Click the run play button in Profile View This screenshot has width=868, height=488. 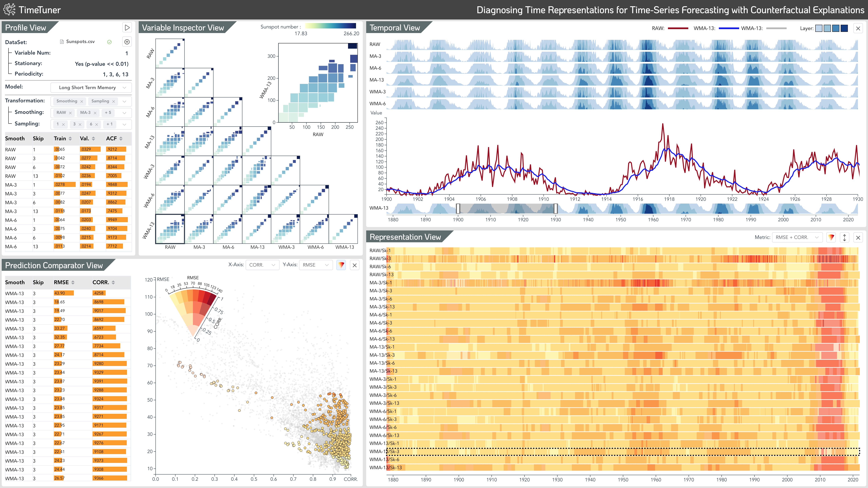pyautogui.click(x=127, y=28)
